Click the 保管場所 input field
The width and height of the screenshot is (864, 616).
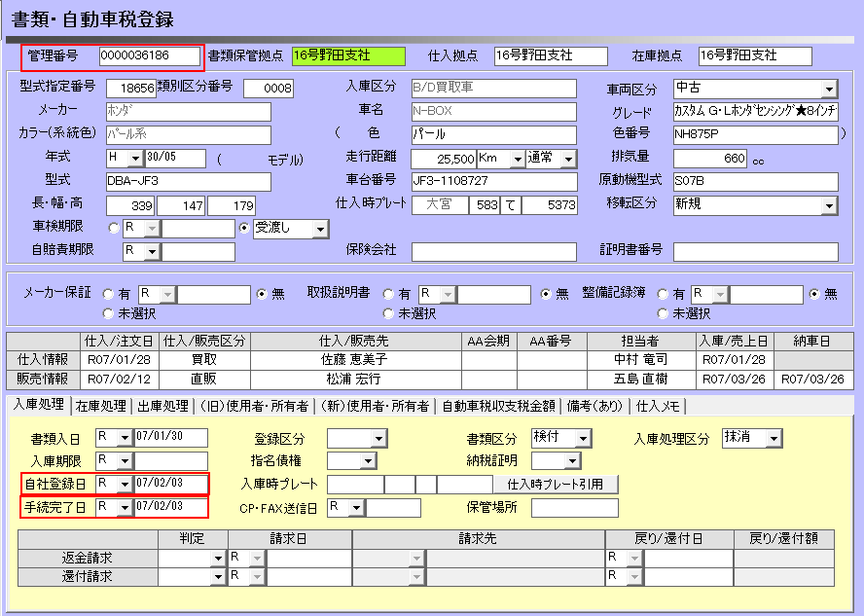tap(575, 508)
